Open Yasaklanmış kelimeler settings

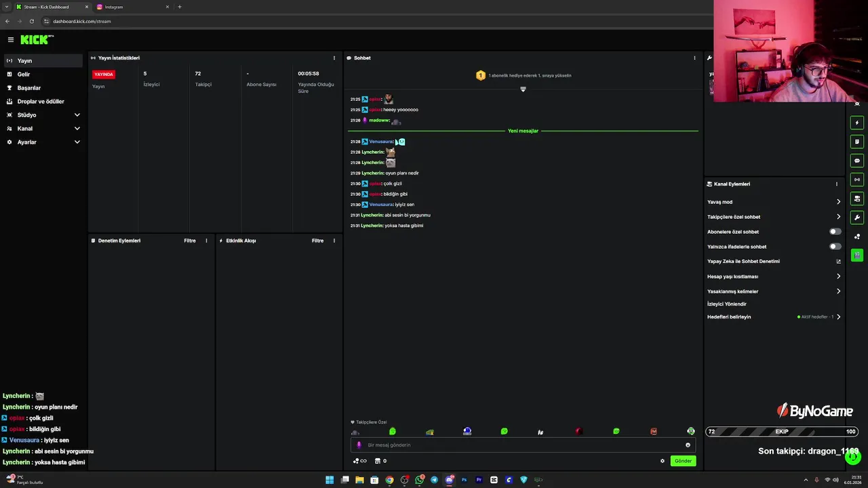click(774, 291)
